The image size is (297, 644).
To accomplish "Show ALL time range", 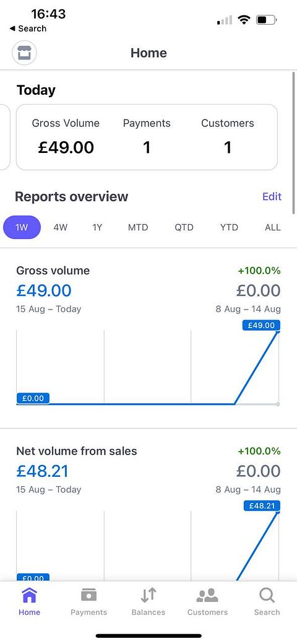I will point(273,227).
